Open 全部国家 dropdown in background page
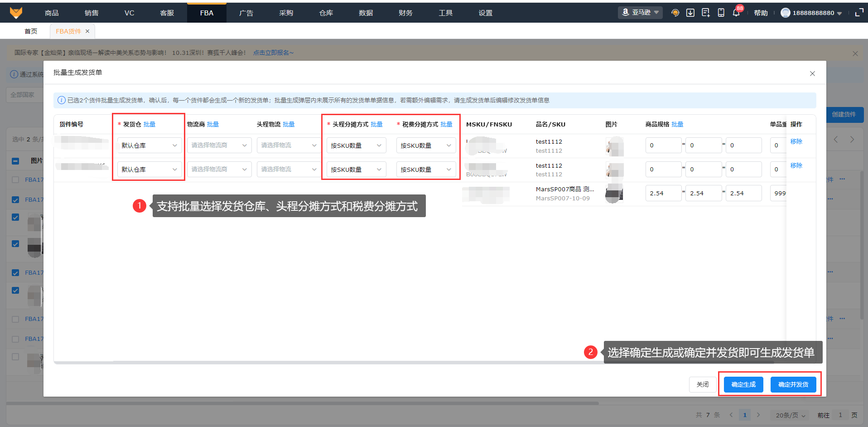Screen dimensions: 868x427 (x=25, y=95)
